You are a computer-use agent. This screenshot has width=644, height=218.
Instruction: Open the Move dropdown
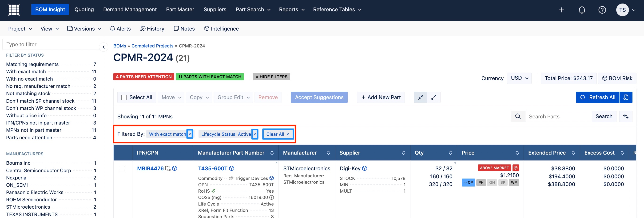[171, 97]
